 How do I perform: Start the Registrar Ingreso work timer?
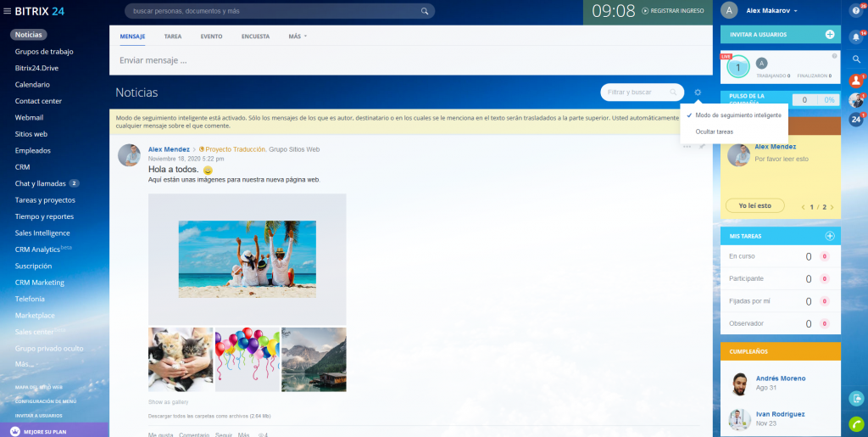[x=673, y=11]
